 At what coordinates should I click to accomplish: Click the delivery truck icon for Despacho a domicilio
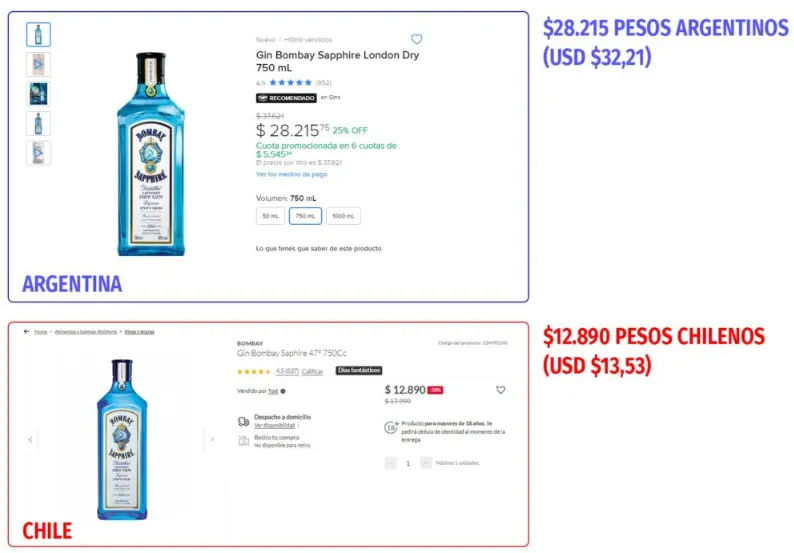point(243,421)
